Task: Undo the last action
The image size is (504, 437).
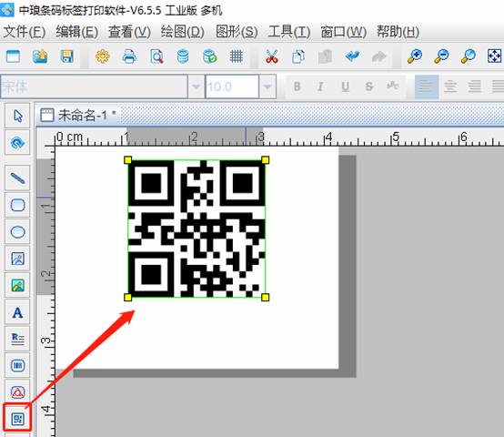Action: (x=352, y=56)
